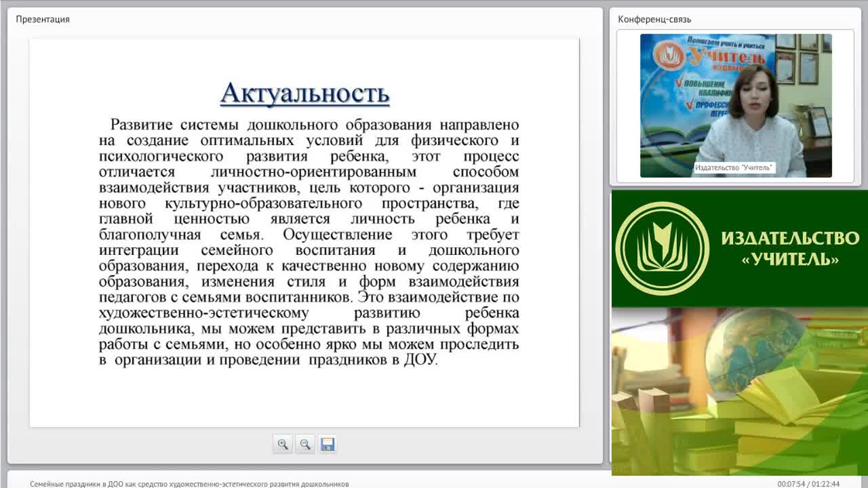Zoom out of the presentation slide
Screen dimensions: 868x488
click(x=305, y=444)
